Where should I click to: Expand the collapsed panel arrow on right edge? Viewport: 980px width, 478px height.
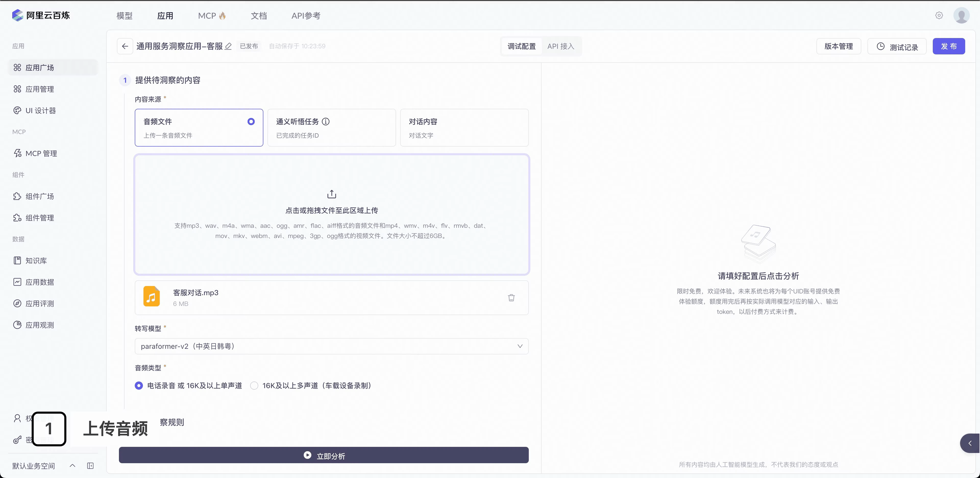970,443
